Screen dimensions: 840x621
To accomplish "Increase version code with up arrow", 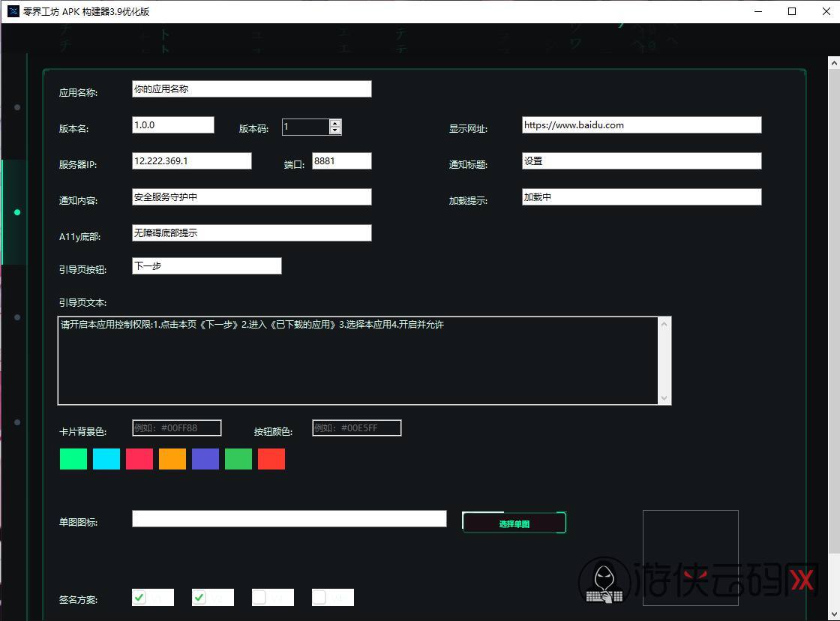I will click(x=335, y=123).
